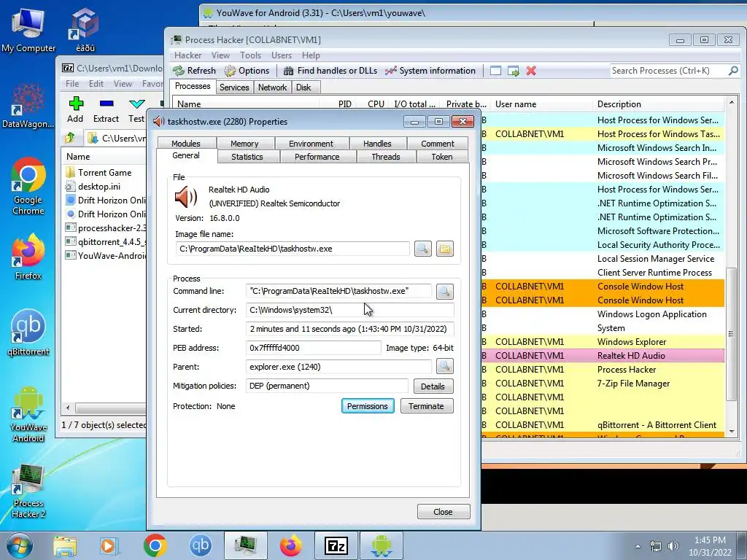Screen dimensions: 747x560
Task: Select Google Chrome desktop shortcut
Action: coord(28,186)
